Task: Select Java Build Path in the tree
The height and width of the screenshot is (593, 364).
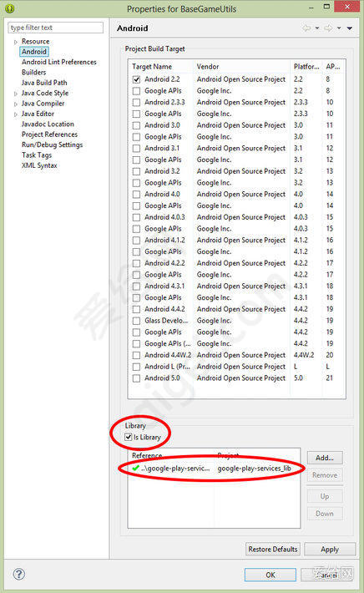Action: coord(44,83)
